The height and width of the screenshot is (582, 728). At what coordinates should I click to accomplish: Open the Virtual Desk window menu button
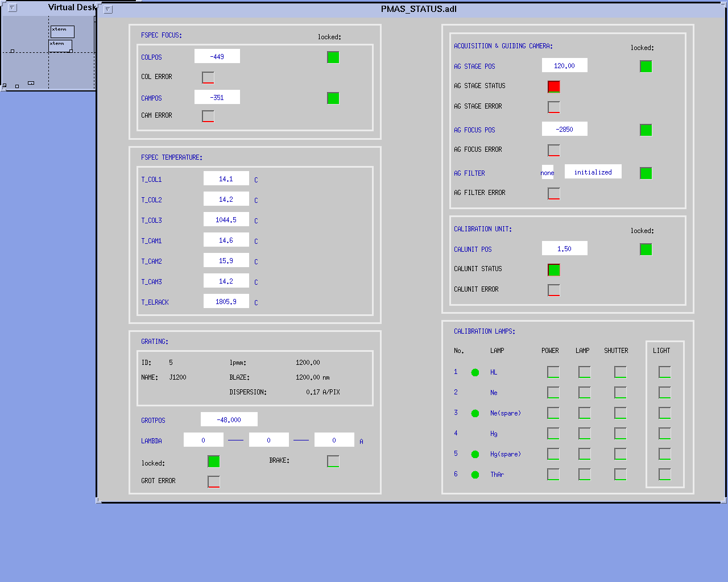(x=13, y=8)
